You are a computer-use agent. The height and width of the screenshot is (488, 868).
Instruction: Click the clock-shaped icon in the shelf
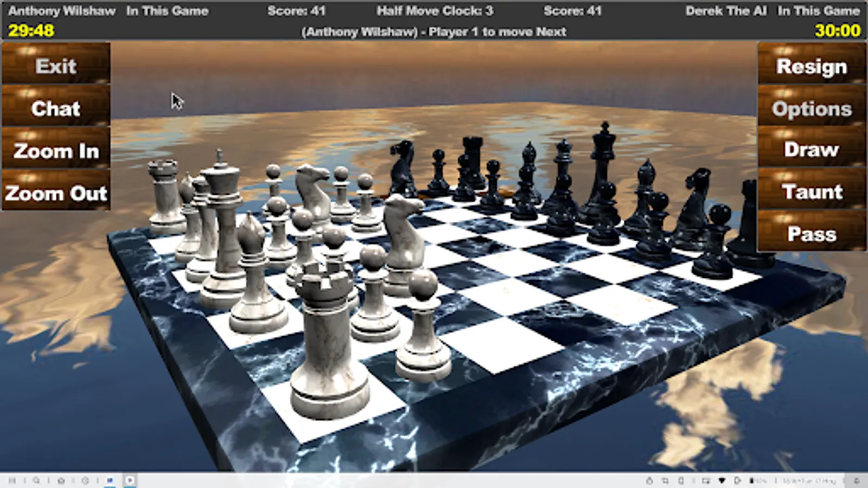point(85,480)
